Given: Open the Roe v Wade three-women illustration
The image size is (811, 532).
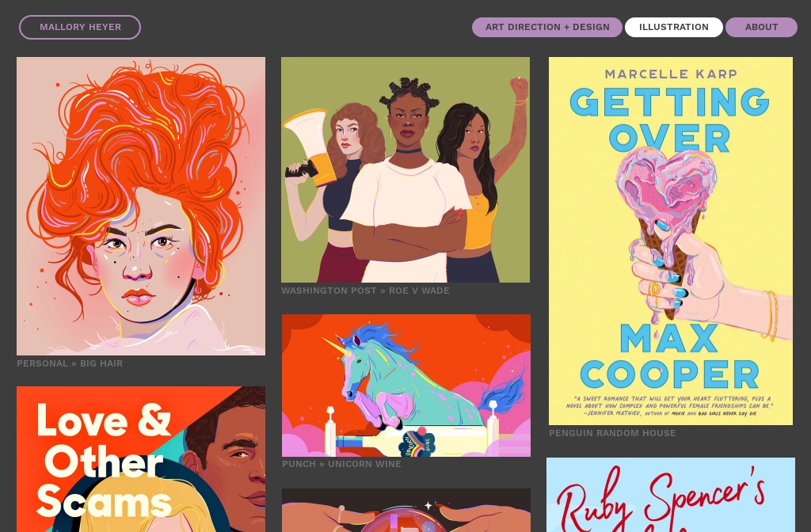Looking at the screenshot, I should [405, 170].
